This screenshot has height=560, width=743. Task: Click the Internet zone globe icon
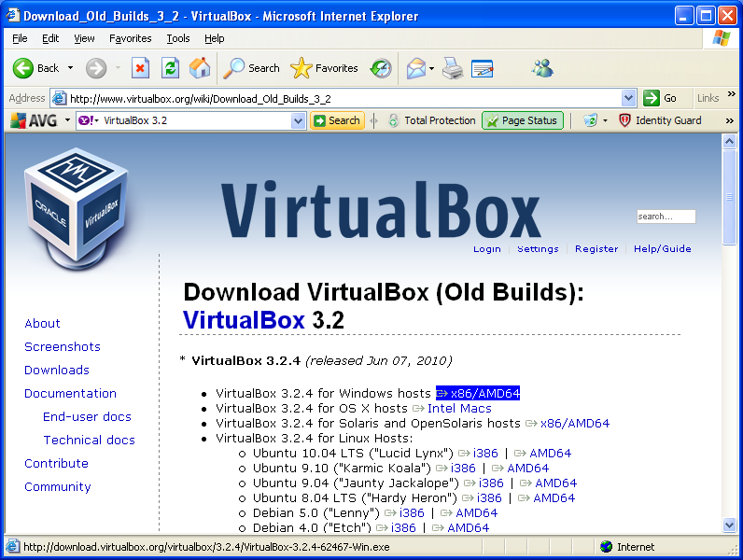(x=606, y=547)
